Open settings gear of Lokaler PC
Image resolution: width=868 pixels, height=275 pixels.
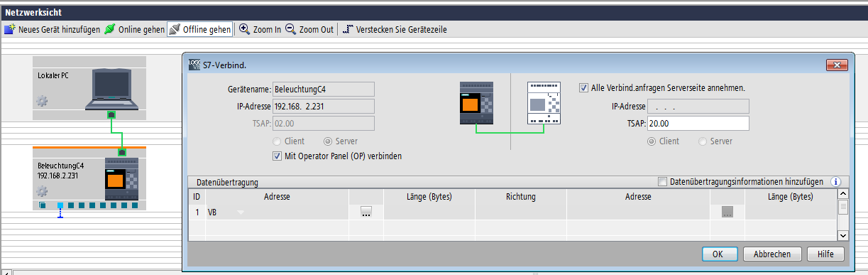click(x=42, y=102)
